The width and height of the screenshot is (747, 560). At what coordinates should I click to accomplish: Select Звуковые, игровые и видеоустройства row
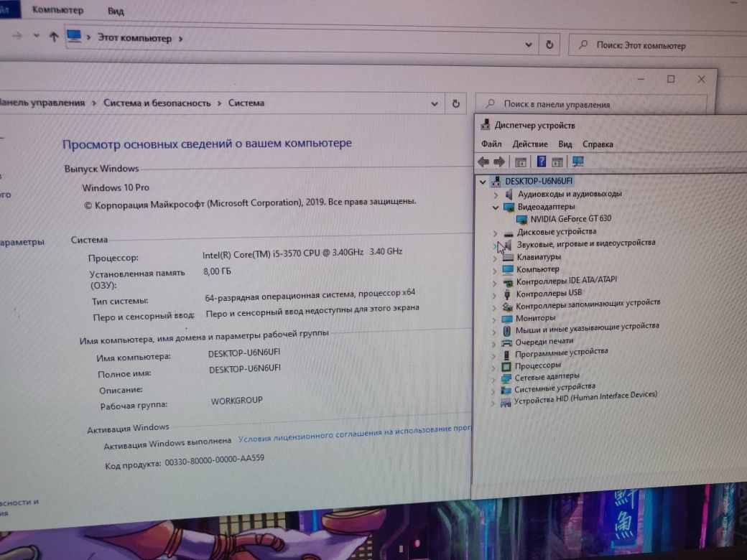pyautogui.click(x=585, y=243)
